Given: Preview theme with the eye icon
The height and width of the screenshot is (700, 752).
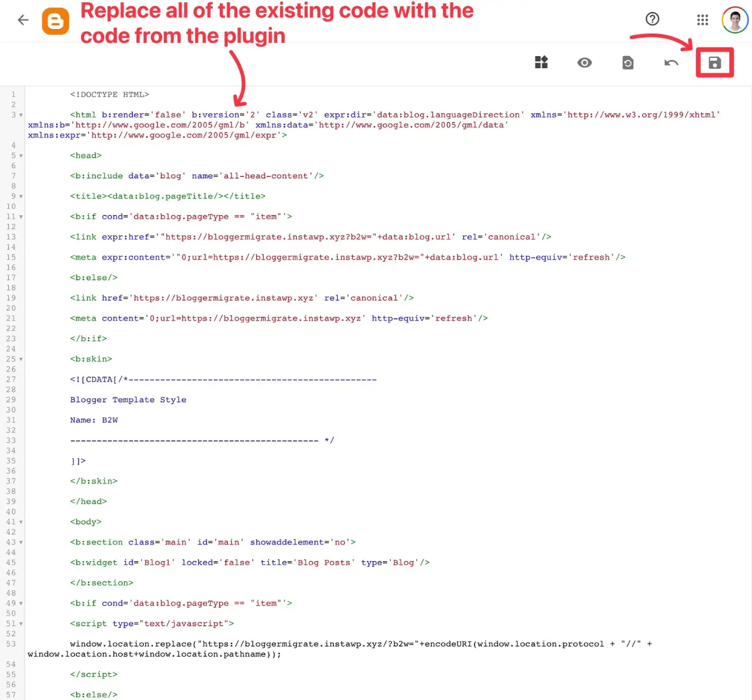Looking at the screenshot, I should tap(585, 62).
